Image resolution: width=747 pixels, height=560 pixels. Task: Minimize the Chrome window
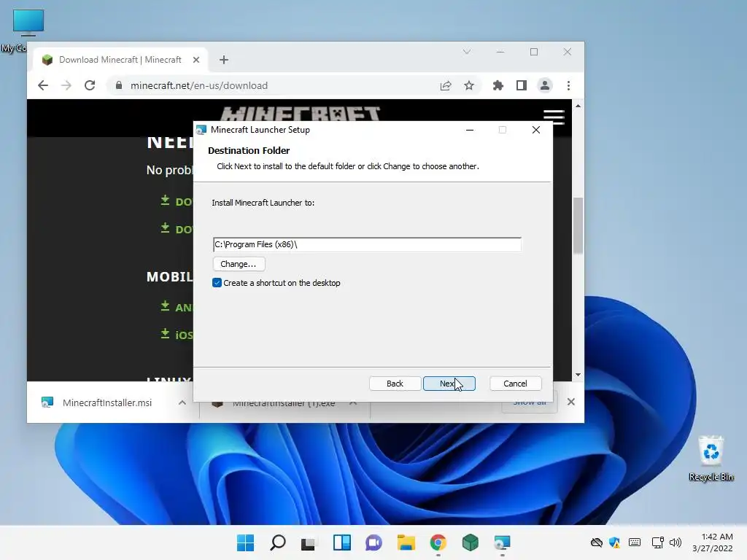(x=500, y=52)
